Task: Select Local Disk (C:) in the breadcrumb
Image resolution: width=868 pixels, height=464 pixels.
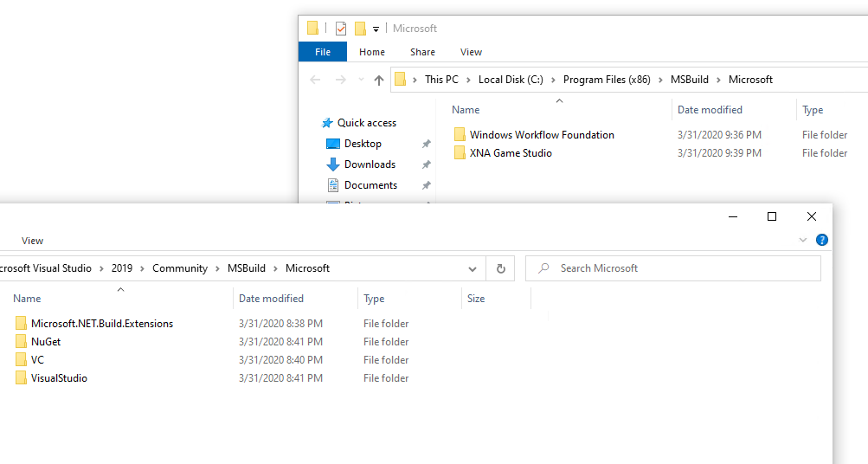Action: 511,80
